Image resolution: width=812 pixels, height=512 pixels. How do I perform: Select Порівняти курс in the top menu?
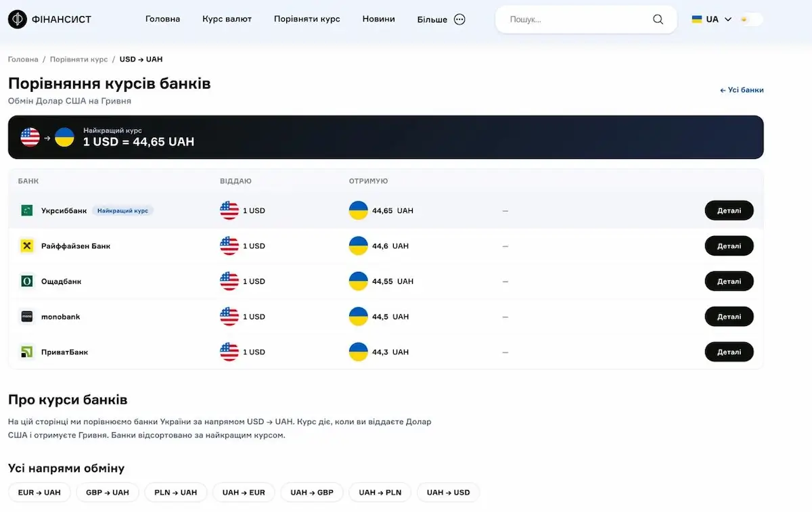pyautogui.click(x=307, y=19)
